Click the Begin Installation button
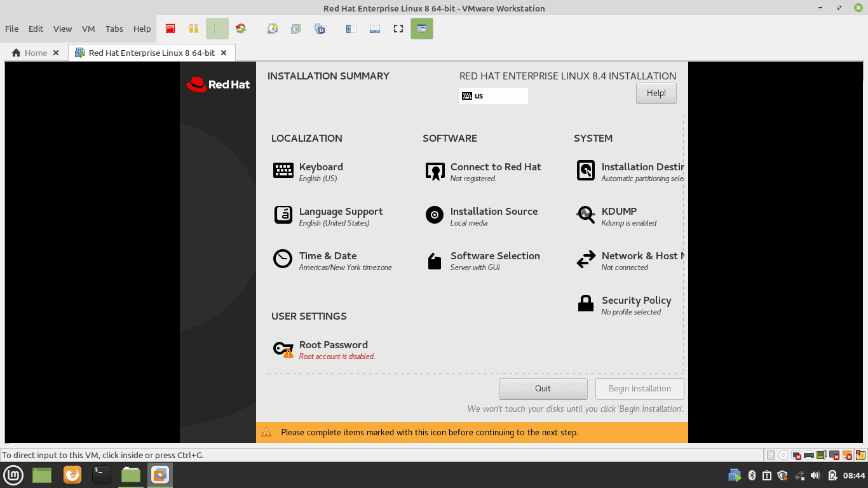This screenshot has width=868, height=488. (640, 388)
